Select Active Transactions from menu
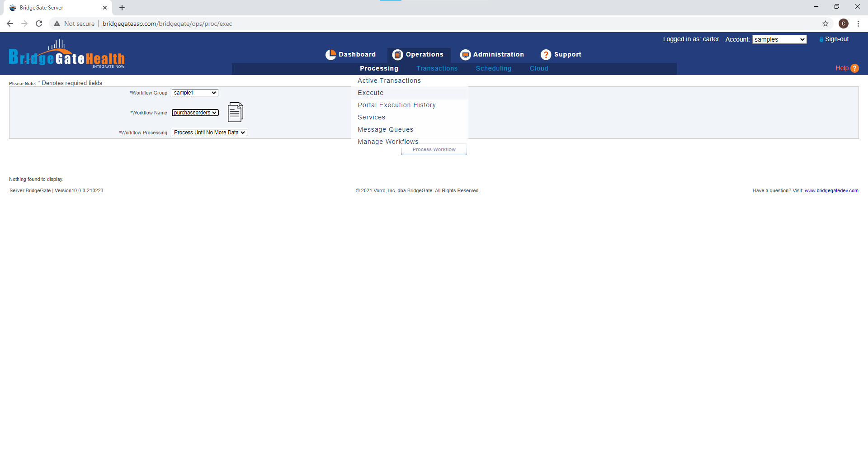868x460 pixels. click(389, 81)
